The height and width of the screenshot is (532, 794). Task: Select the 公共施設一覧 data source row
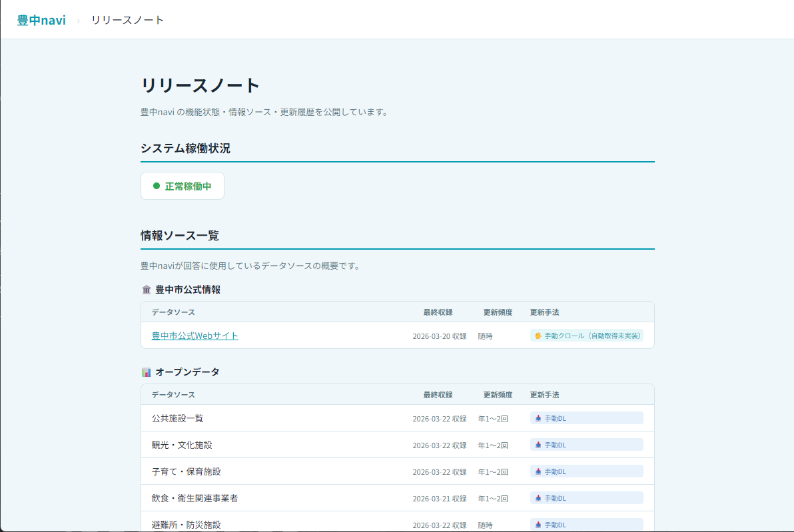177,418
